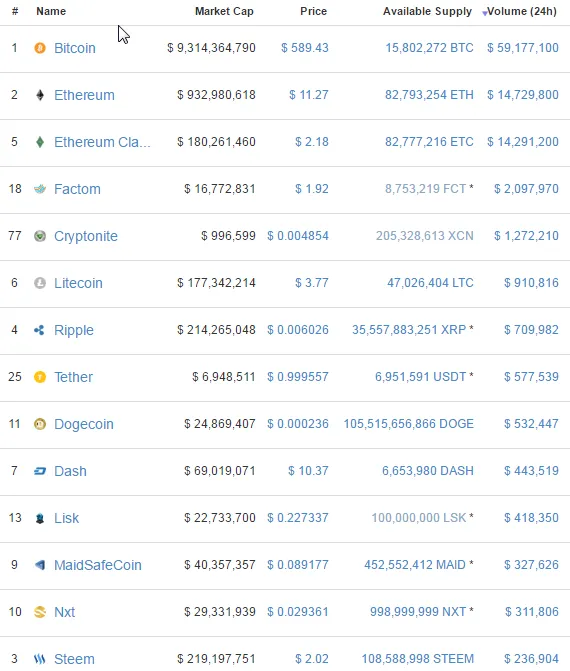Sort by the # rank column header

point(15,11)
